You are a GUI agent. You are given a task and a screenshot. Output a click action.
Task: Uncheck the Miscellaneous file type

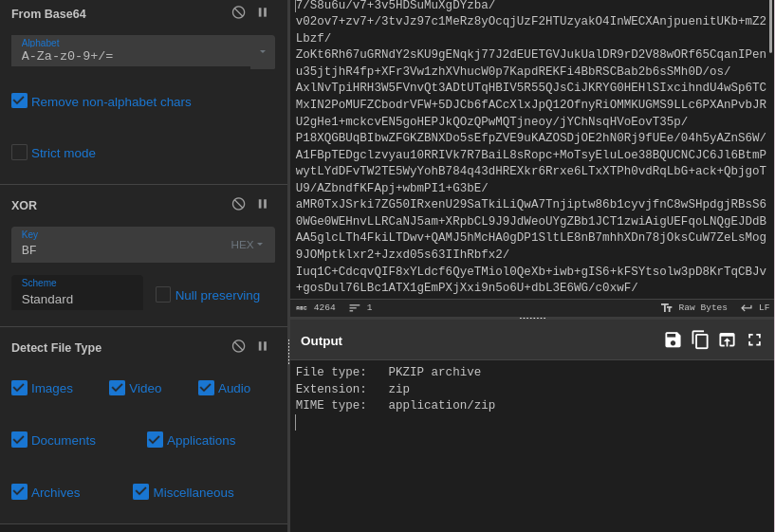(140, 492)
